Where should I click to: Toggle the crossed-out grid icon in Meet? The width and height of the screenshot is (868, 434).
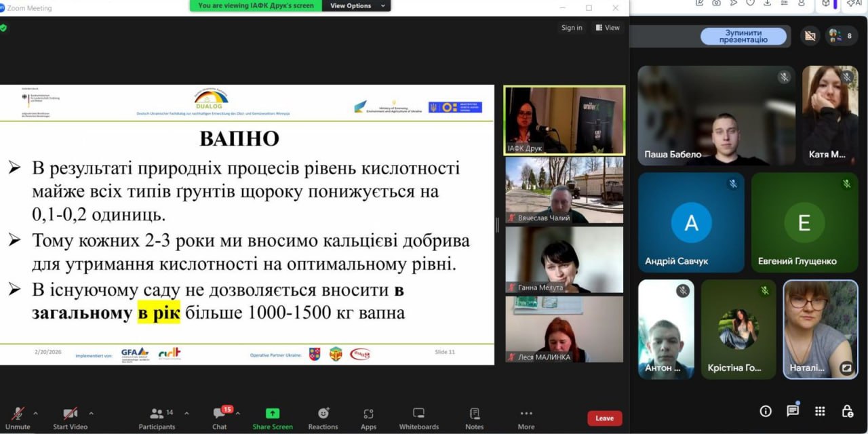[810, 36]
